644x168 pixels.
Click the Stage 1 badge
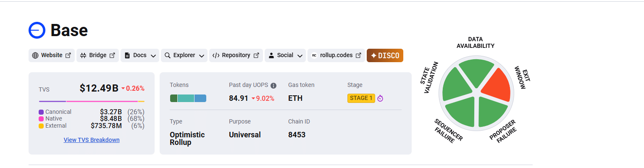(361, 98)
